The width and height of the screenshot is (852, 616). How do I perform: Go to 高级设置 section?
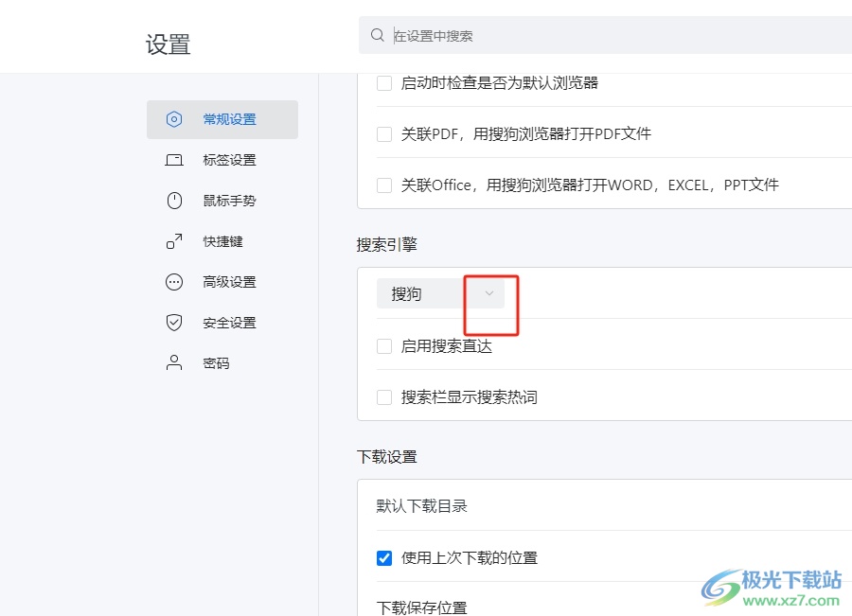coord(222,282)
